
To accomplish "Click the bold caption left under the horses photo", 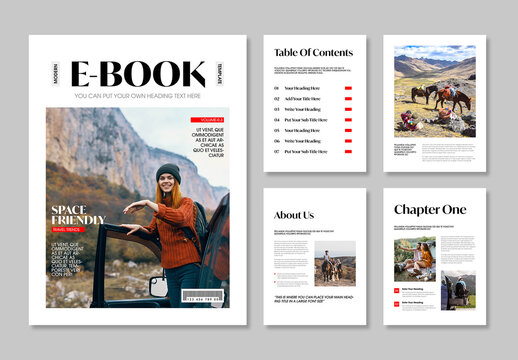I will pos(405,150).
